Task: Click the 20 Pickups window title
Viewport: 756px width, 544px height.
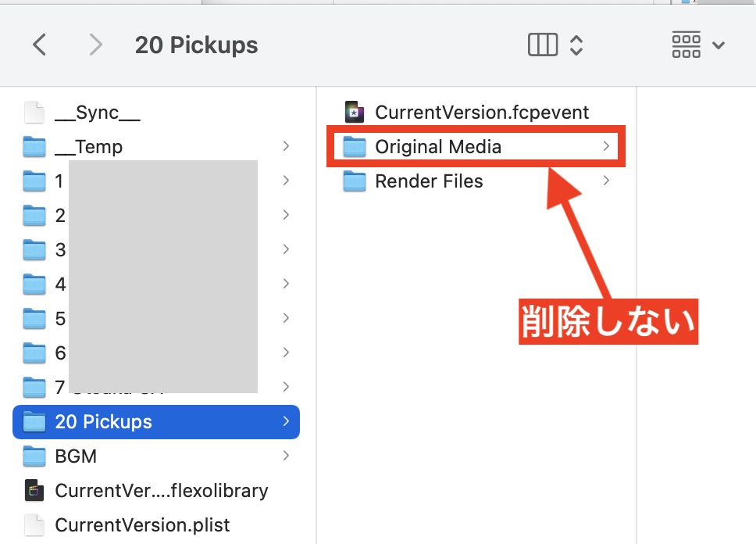Action: click(196, 45)
